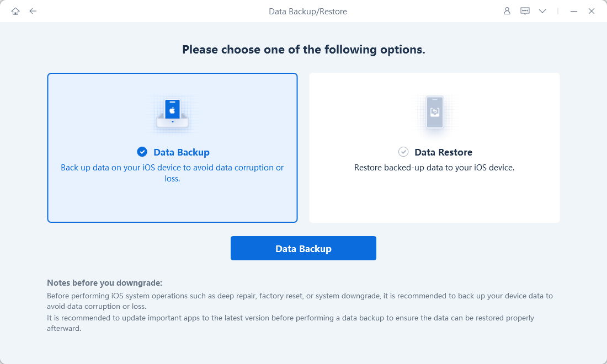Minimize the application window

[574, 11]
